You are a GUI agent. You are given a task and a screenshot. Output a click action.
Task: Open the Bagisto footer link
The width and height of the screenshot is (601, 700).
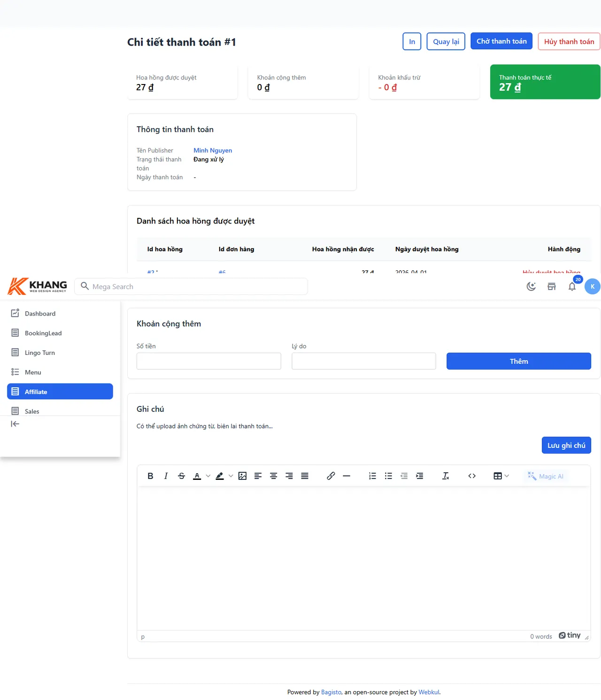pyautogui.click(x=331, y=692)
